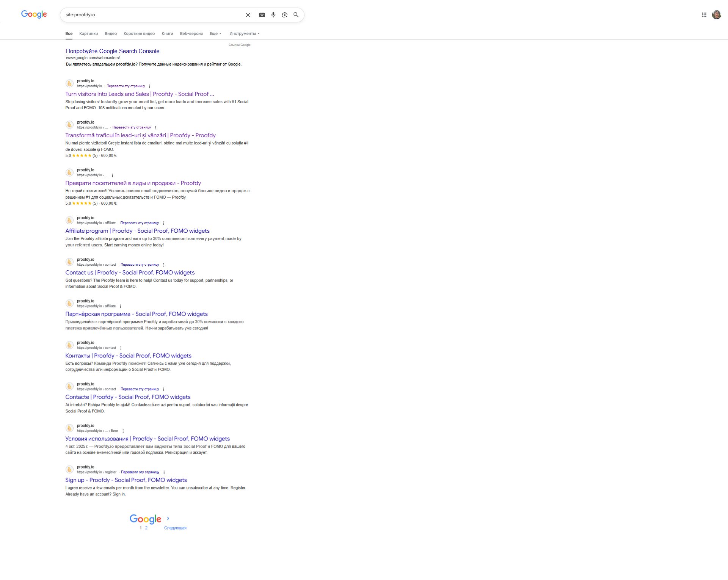This screenshot has width=728, height=580.
Task: Open Google Lens image search icon
Action: [285, 15]
